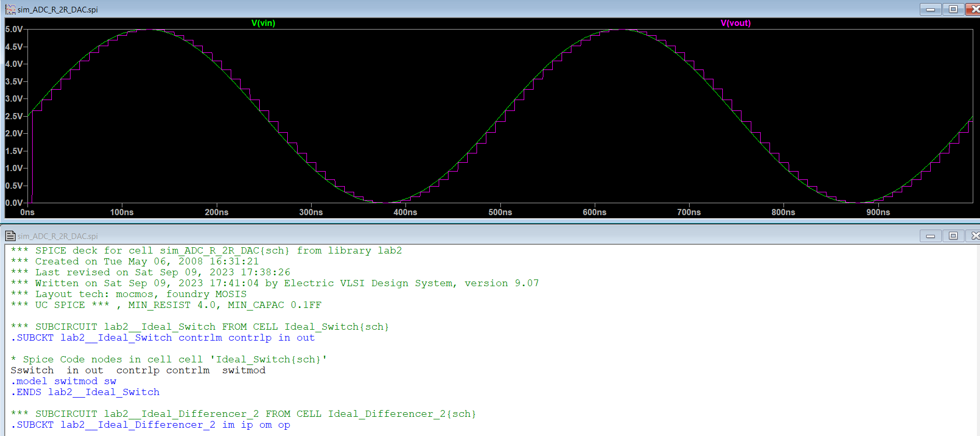This screenshot has height=436, width=980.
Task: Click the 500ns time axis label
Action: click(x=500, y=212)
